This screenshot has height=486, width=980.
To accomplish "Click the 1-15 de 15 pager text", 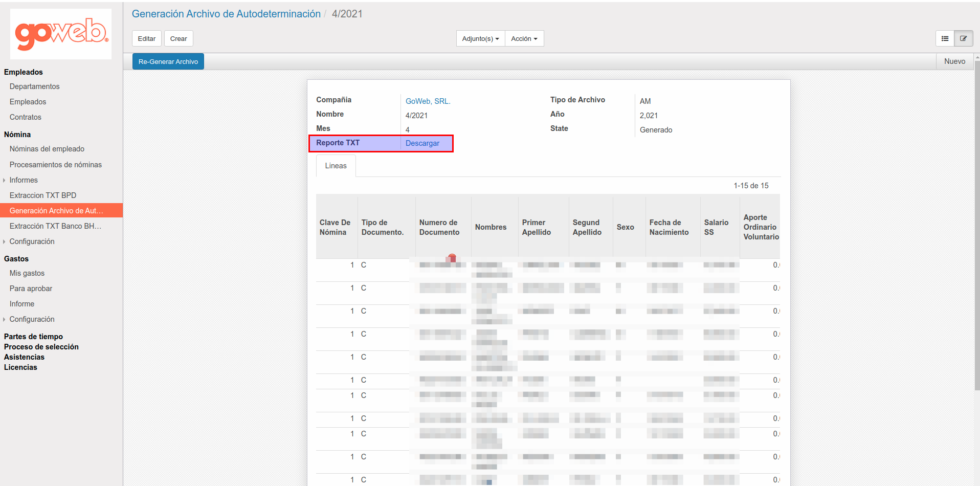I will (x=751, y=186).
